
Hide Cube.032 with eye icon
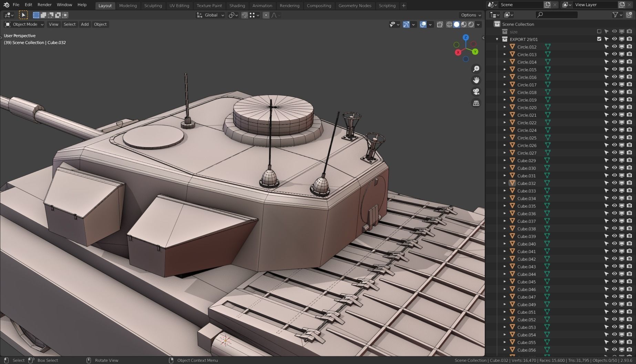tap(614, 183)
